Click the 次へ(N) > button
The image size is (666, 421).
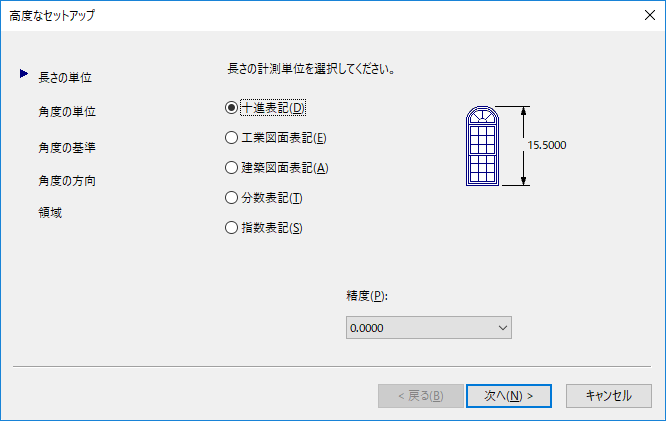[508, 395]
